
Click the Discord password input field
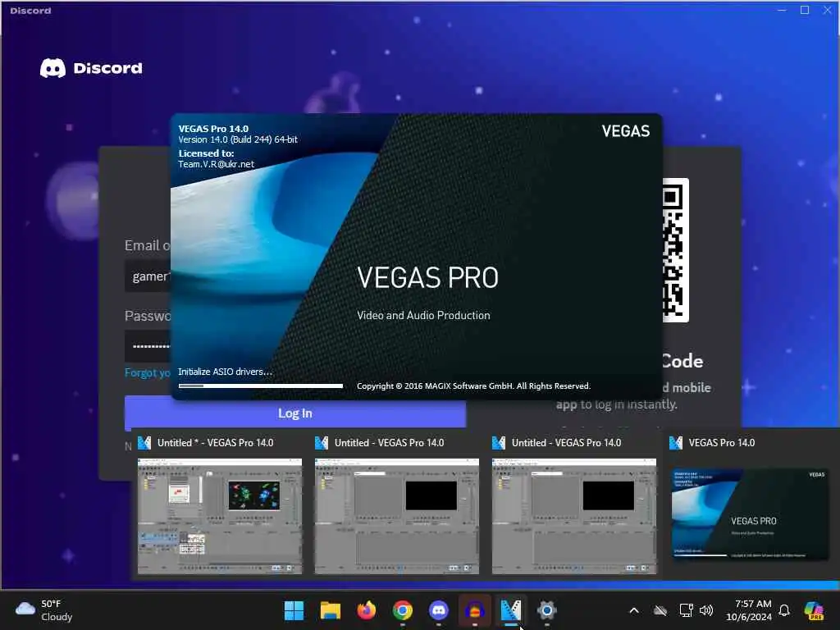click(148, 346)
